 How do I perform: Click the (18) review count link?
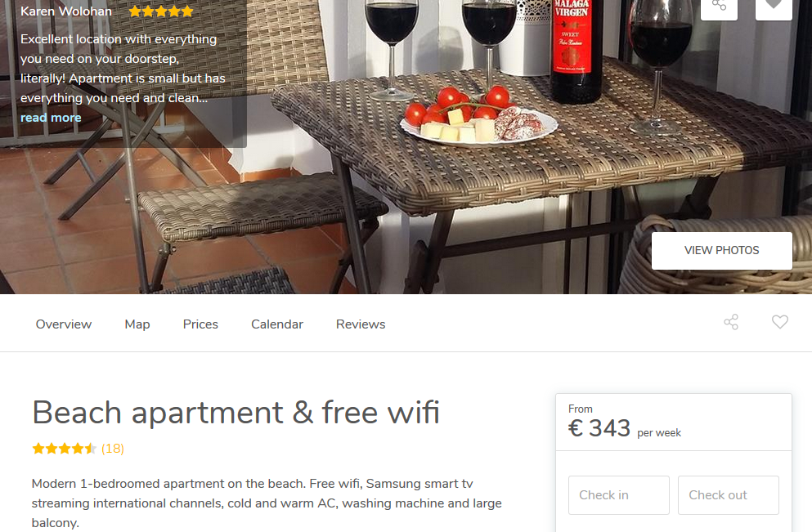113,448
